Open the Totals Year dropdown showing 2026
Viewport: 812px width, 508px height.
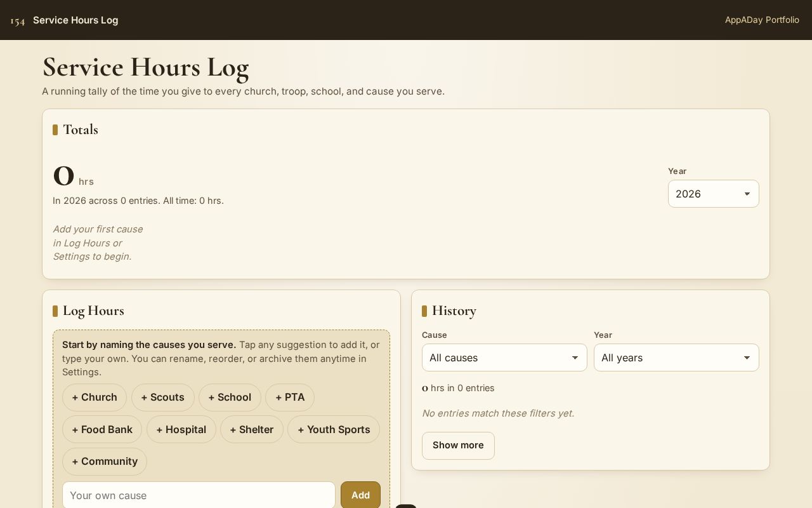click(713, 194)
